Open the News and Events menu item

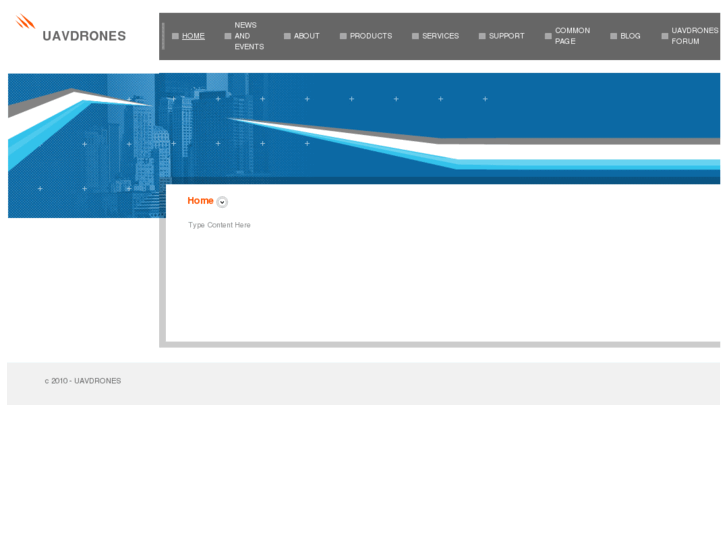[x=249, y=36]
